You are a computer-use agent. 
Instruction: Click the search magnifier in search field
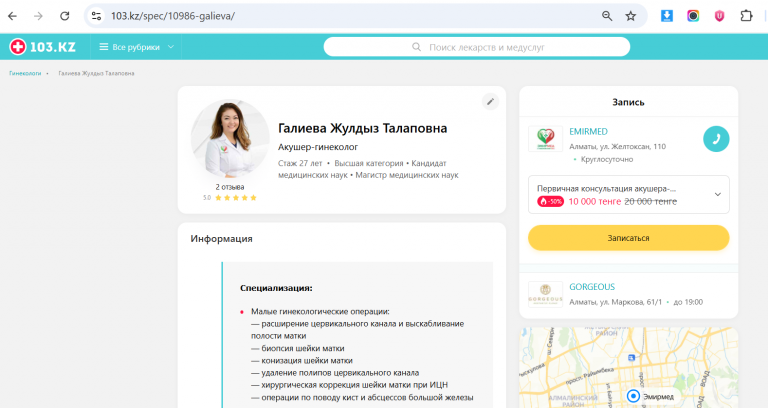[416, 47]
